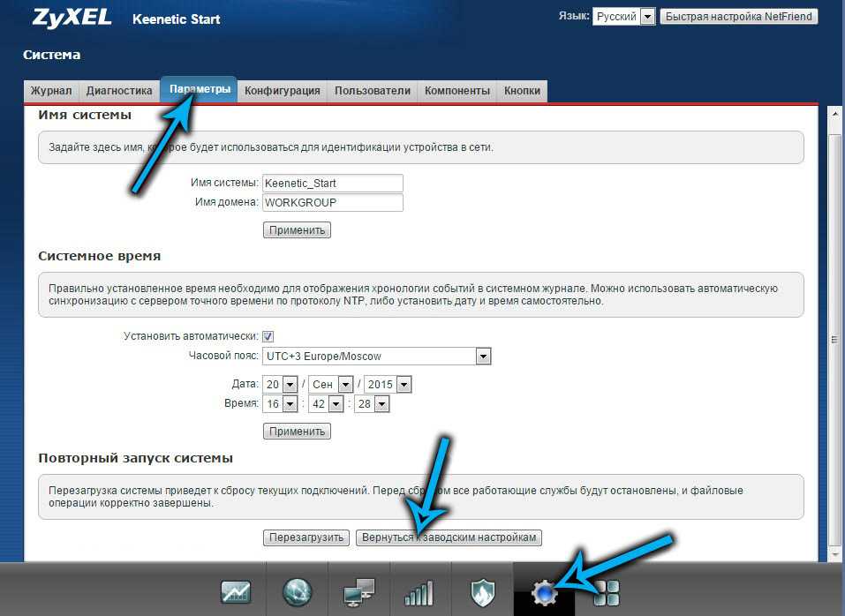The image size is (845, 616).
Task: Open the Wi-Fi signal bars icon
Action: [x=419, y=591]
